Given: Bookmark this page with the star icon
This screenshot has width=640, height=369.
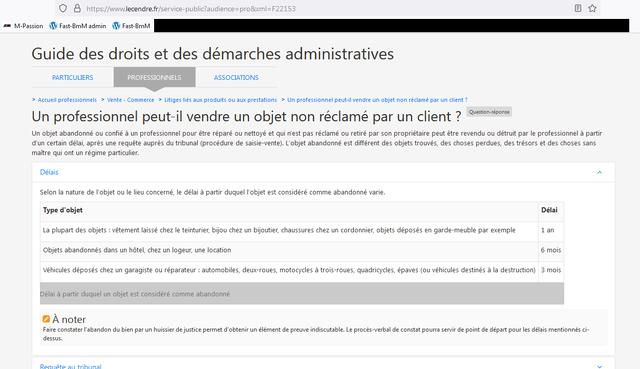Looking at the screenshot, I should pyautogui.click(x=592, y=8).
